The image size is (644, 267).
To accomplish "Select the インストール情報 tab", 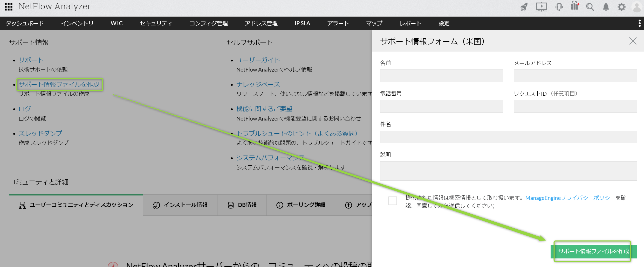I will pyautogui.click(x=180, y=205).
